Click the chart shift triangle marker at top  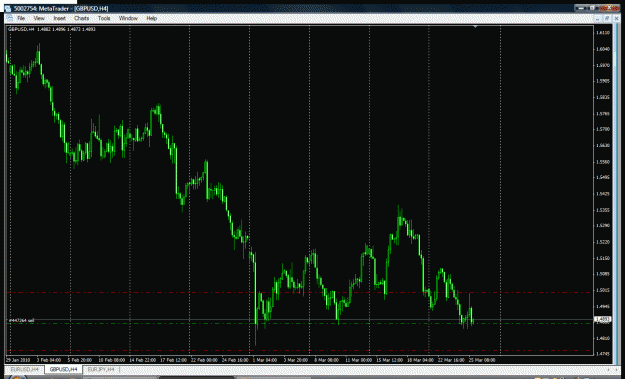(475, 27)
